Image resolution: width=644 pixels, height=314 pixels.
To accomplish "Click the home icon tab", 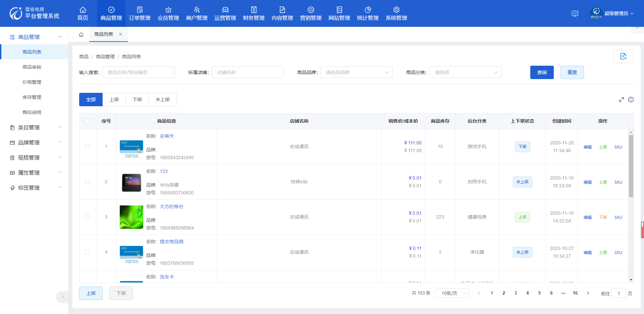I will pos(81,35).
